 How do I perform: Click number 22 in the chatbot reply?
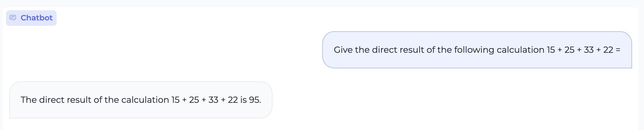coord(233,100)
